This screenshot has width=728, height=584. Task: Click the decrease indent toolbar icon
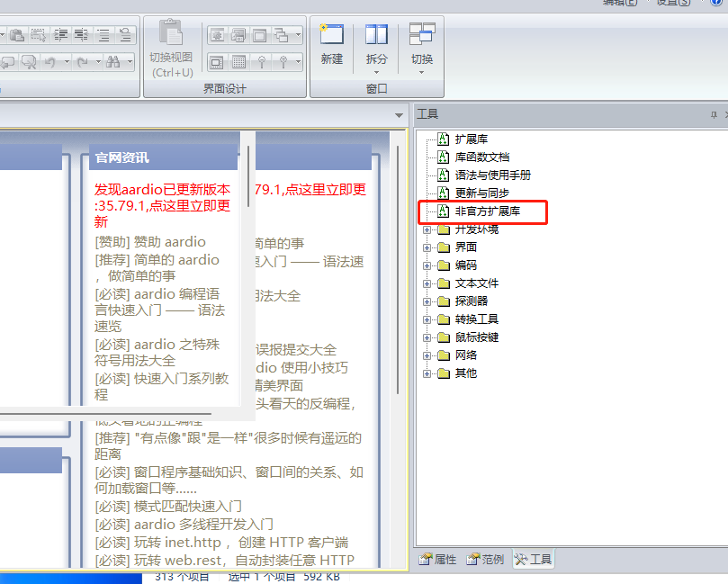82,35
